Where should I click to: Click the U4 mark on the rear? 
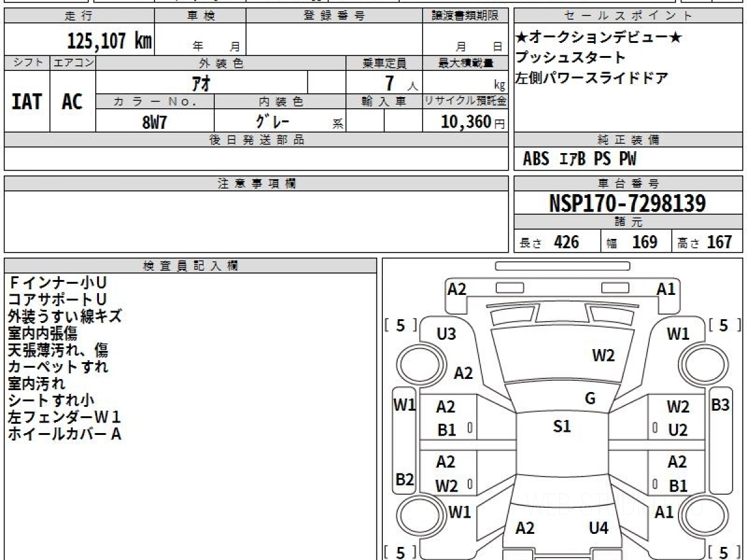[598, 528]
